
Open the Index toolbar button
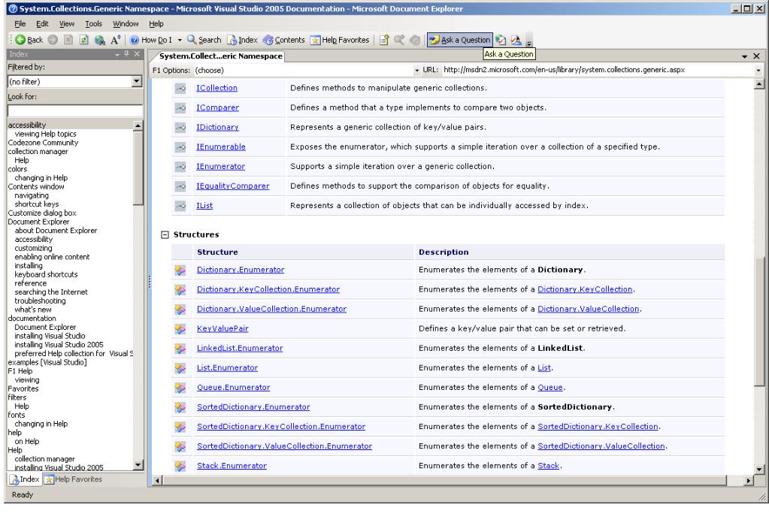pos(242,41)
